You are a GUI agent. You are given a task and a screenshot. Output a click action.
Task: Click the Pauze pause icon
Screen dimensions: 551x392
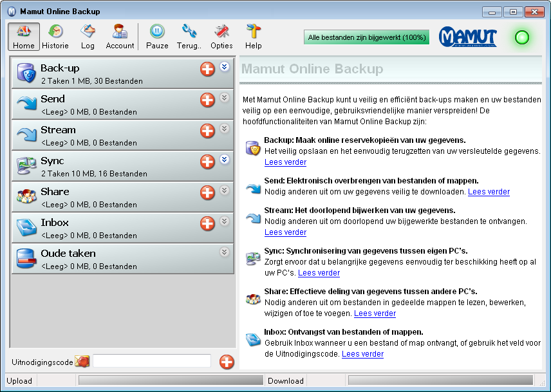pos(157,32)
